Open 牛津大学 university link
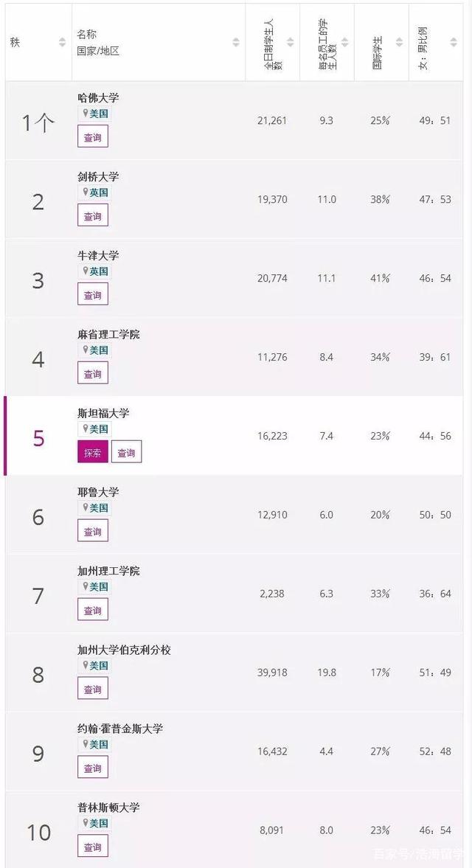This screenshot has height=868, width=472. [x=98, y=256]
